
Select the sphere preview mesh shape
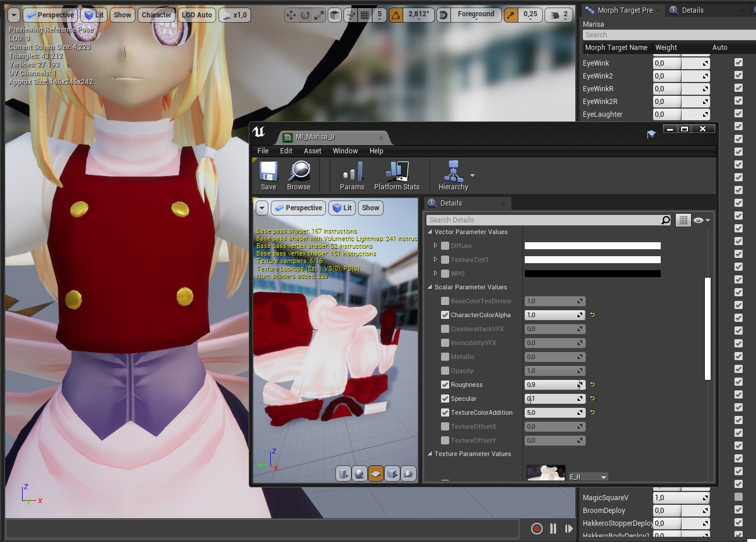point(360,473)
